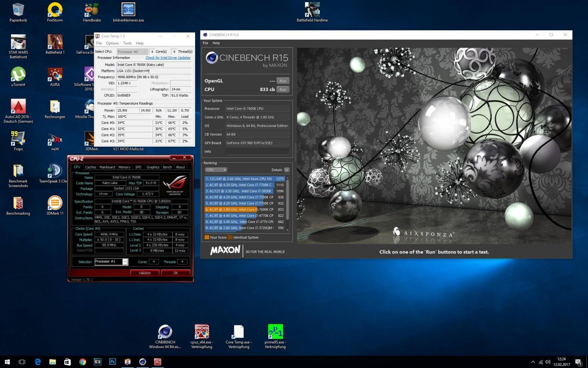Launch the Battlefield Hardline shortcut
This screenshot has width=588, height=368.
click(x=312, y=12)
